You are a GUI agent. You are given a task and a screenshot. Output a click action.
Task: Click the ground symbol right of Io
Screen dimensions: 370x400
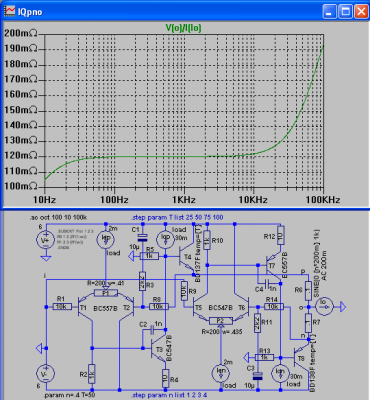tap(343, 306)
